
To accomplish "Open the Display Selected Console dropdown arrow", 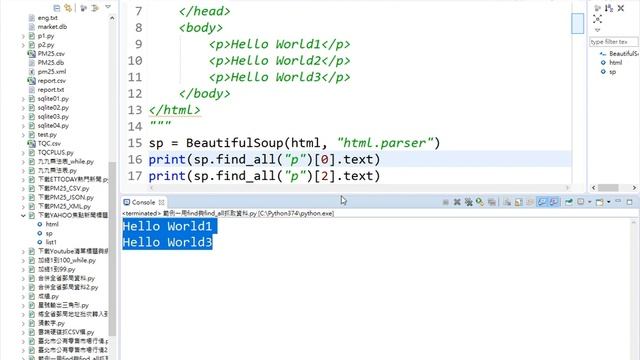I will pos(589,202).
